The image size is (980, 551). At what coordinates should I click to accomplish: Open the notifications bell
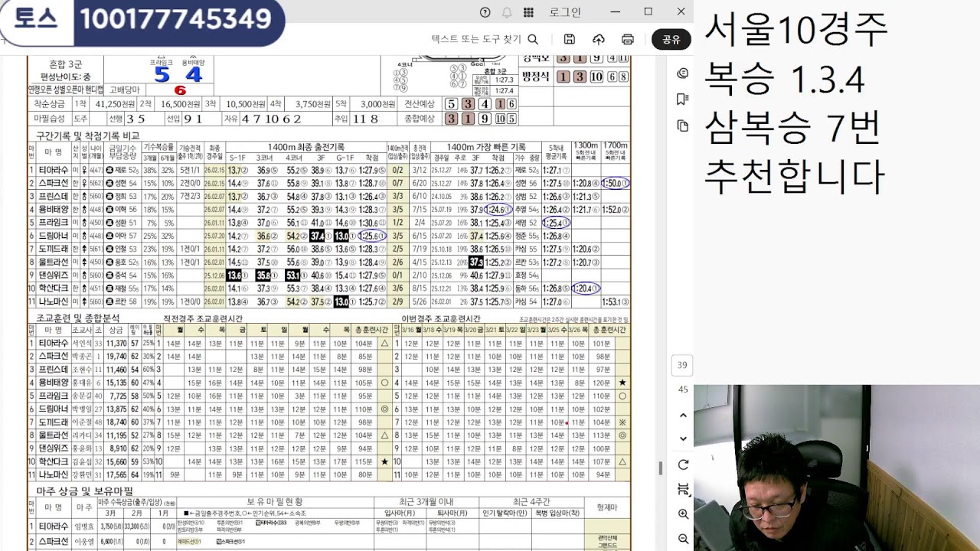coord(507,12)
